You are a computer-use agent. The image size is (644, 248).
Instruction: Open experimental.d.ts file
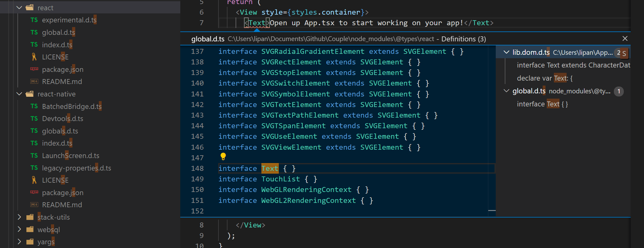pos(69,20)
